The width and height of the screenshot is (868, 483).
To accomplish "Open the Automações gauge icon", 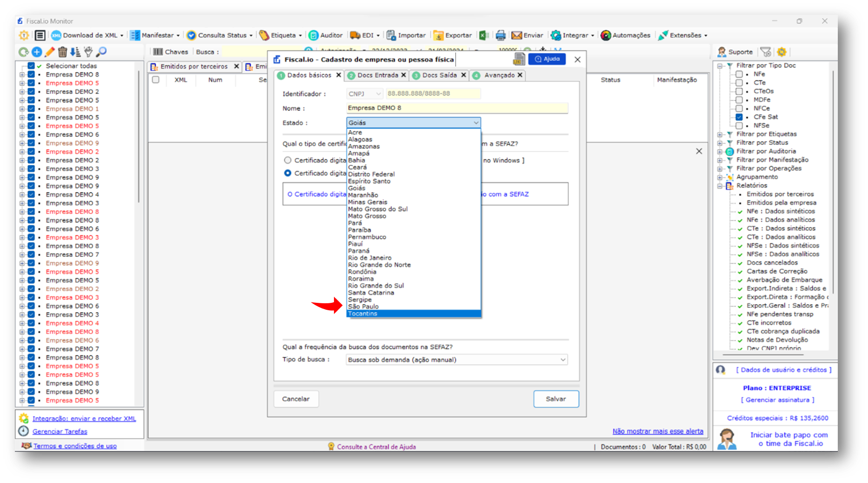I will coord(606,35).
